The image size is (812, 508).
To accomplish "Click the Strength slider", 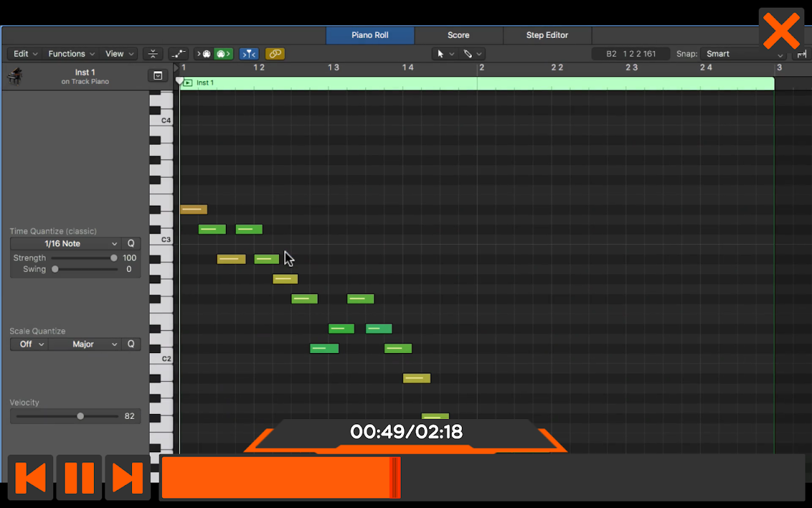I will (84, 258).
